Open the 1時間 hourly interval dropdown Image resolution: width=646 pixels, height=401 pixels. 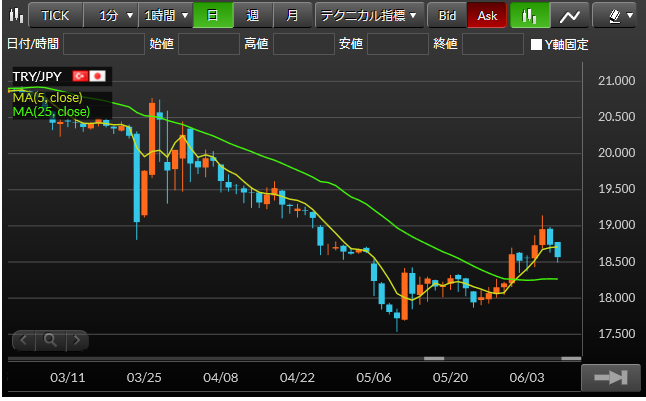pyautogui.click(x=166, y=16)
